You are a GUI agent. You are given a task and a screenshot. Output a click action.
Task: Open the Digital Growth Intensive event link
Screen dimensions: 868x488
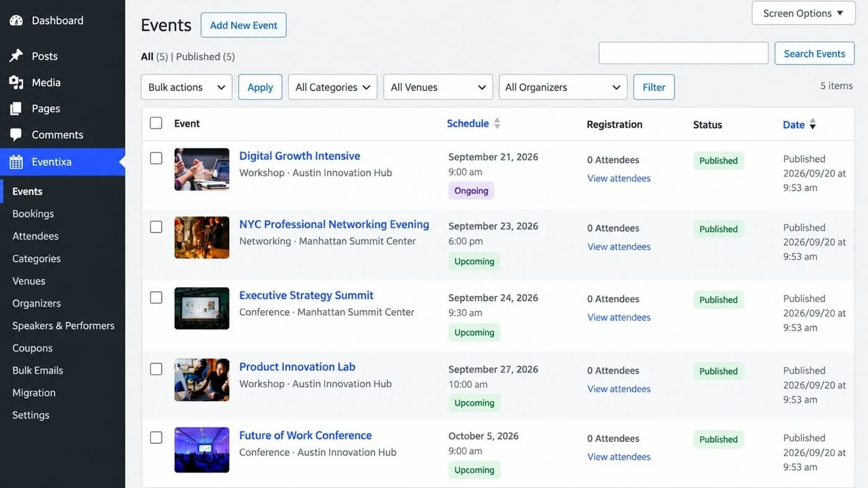[x=299, y=156]
